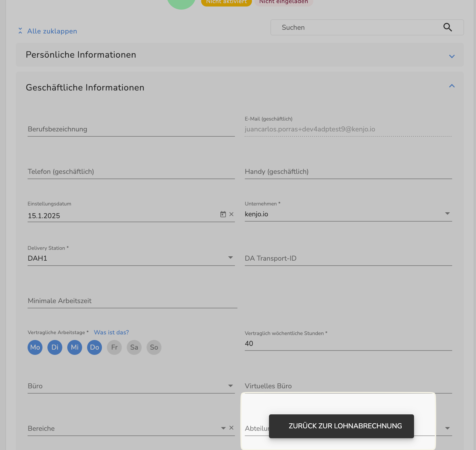476x450 pixels.
Task: Open the Abteilung dropdown arrow
Action: click(447, 428)
